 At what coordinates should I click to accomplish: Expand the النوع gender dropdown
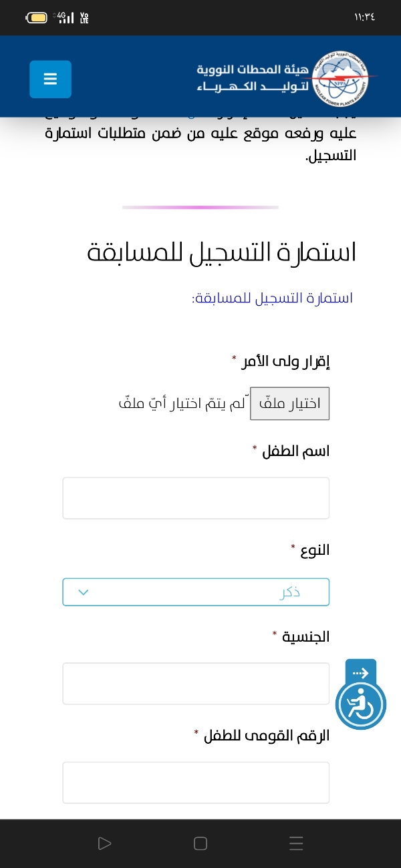pos(196,592)
